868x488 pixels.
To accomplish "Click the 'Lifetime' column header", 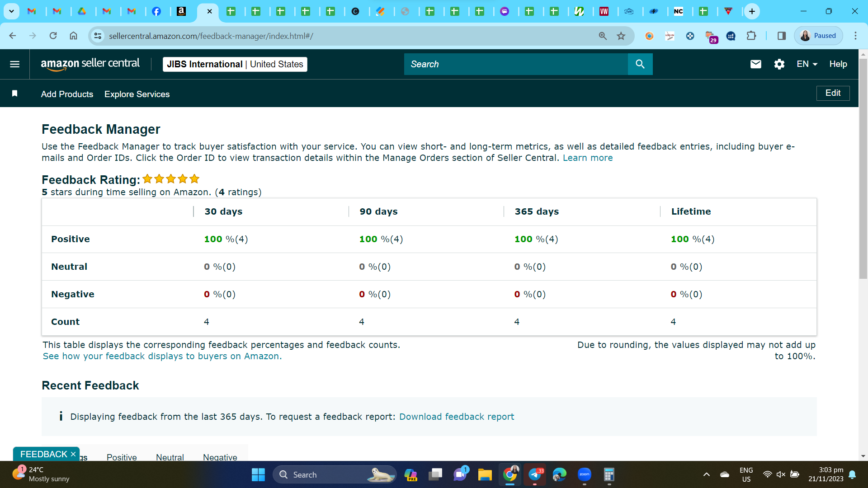I will coord(691,211).
